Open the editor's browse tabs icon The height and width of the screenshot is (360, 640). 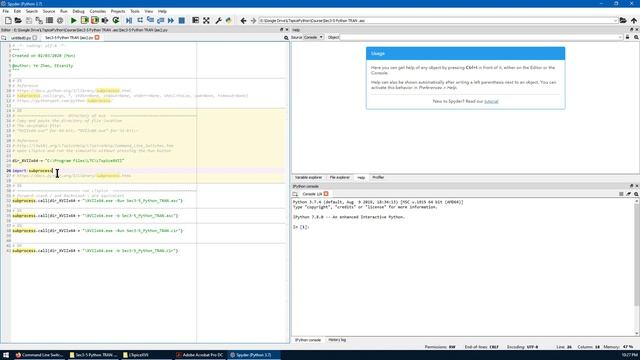point(4,38)
